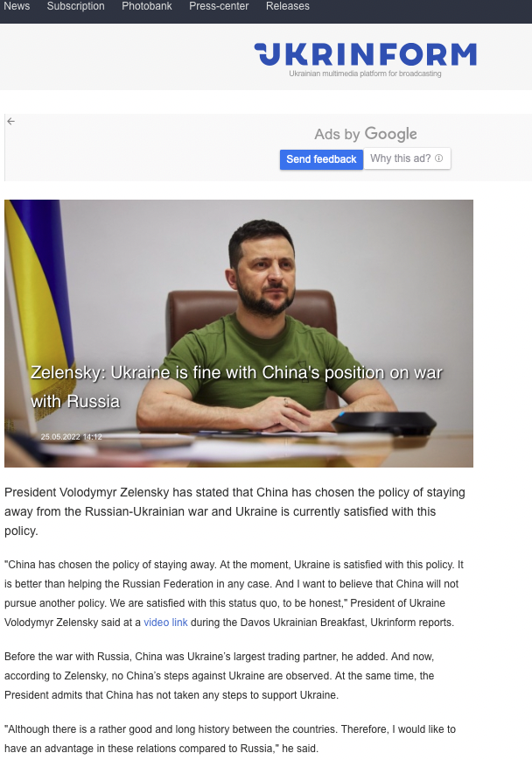Follow the video link hyperlink

[165, 623]
